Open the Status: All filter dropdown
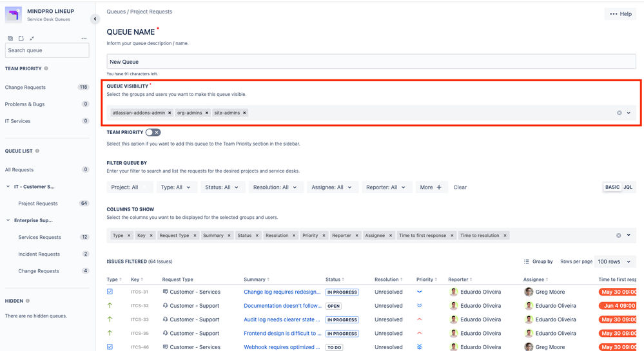The image size is (644, 351). point(222,187)
